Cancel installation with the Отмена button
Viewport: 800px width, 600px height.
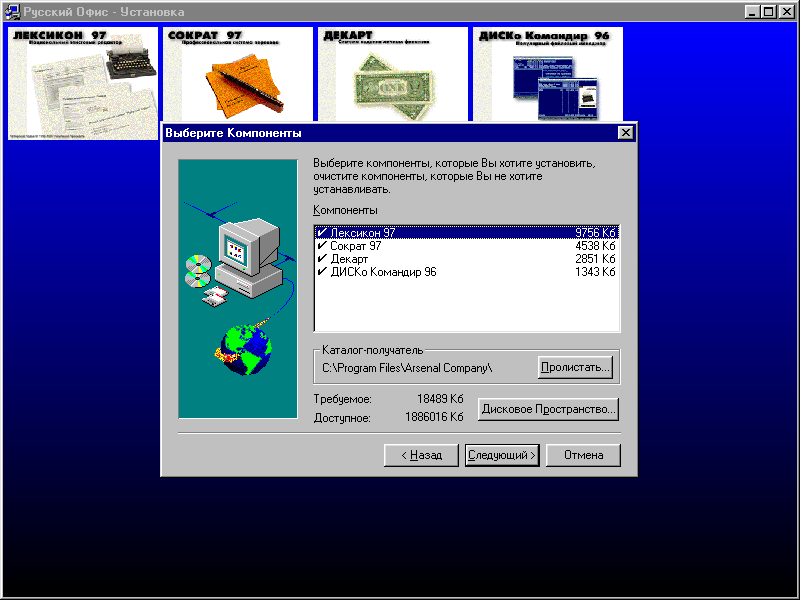tap(583, 455)
